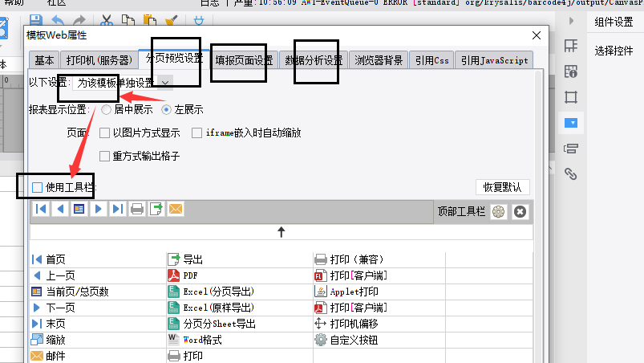Screen dimensions: 644x363
Task: Click the redo arrow in main toolbar
Action: (79, 20)
